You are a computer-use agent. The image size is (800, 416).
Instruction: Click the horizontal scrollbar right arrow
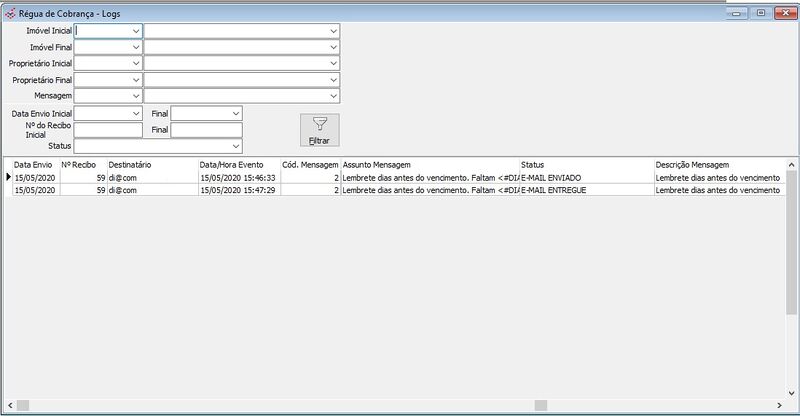click(x=779, y=405)
